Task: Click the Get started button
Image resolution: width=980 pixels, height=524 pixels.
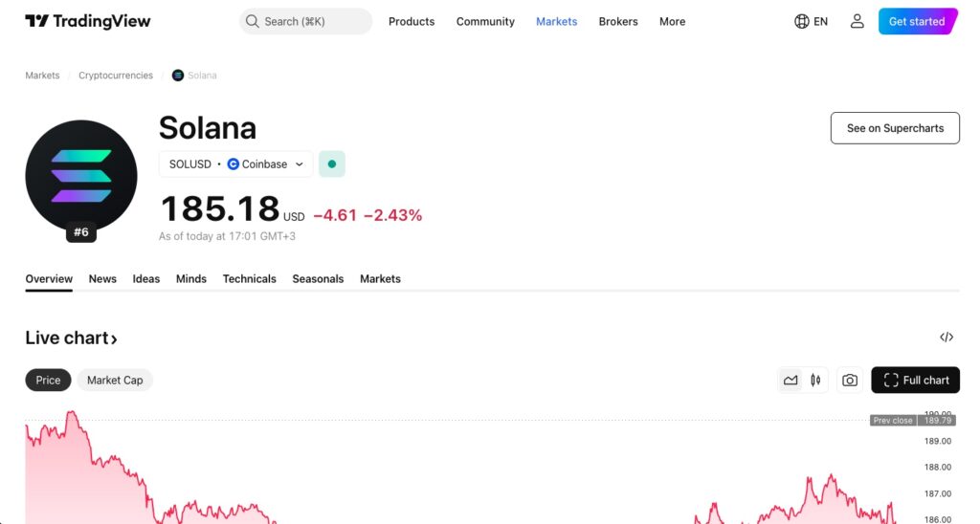Action: (x=918, y=21)
